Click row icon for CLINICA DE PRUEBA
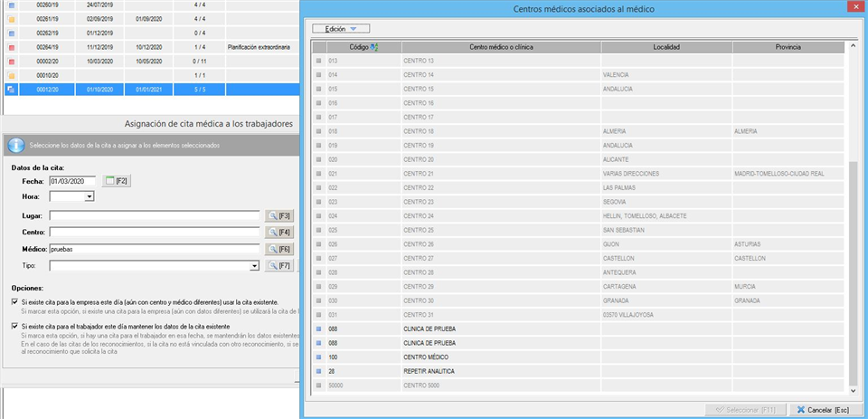Image resolution: width=868 pixels, height=419 pixels. (318, 329)
